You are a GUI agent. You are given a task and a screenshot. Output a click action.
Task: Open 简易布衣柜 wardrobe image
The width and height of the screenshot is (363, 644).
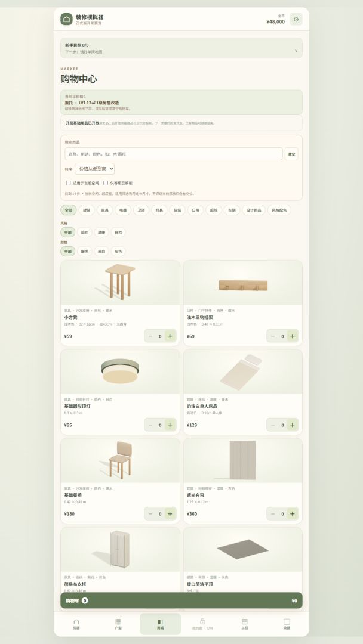[120, 550]
